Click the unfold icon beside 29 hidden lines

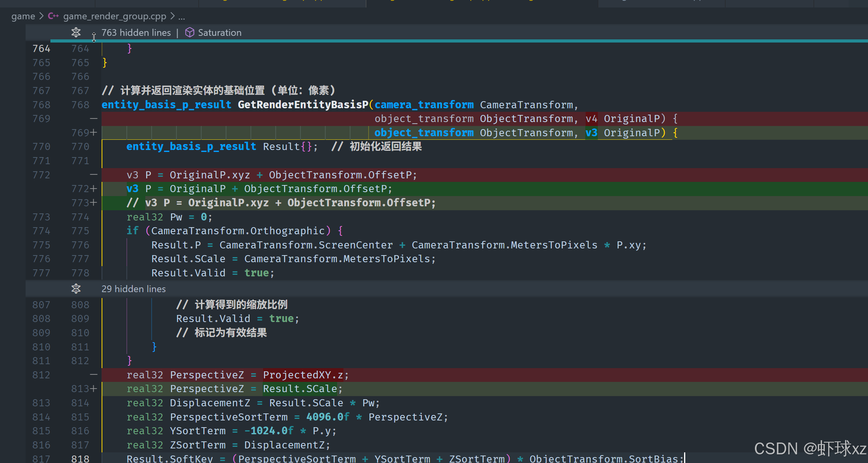click(76, 289)
